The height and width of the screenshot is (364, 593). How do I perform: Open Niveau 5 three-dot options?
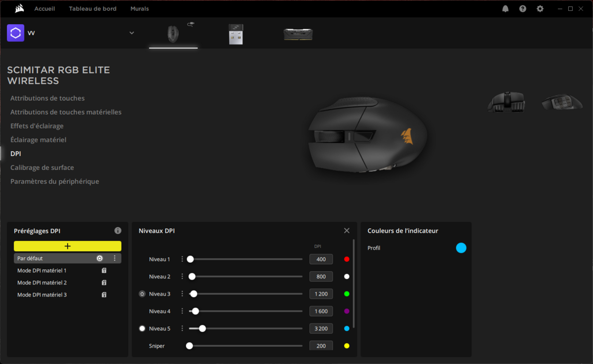[x=182, y=328]
